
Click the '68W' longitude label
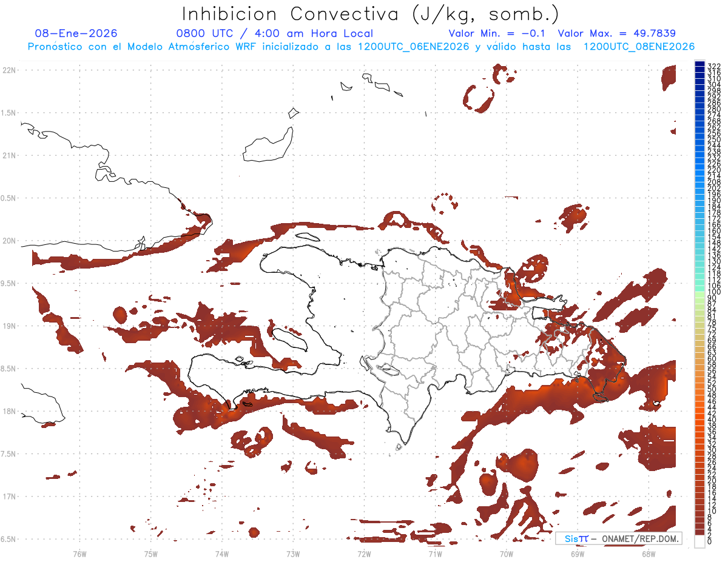point(649,554)
